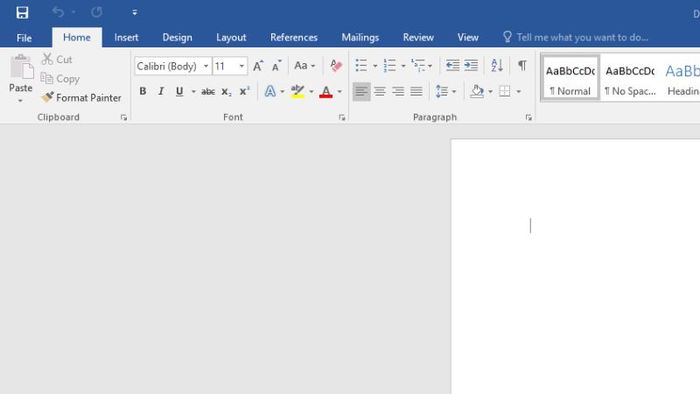
Task: Click the Redo/Repeat icon
Action: point(96,12)
